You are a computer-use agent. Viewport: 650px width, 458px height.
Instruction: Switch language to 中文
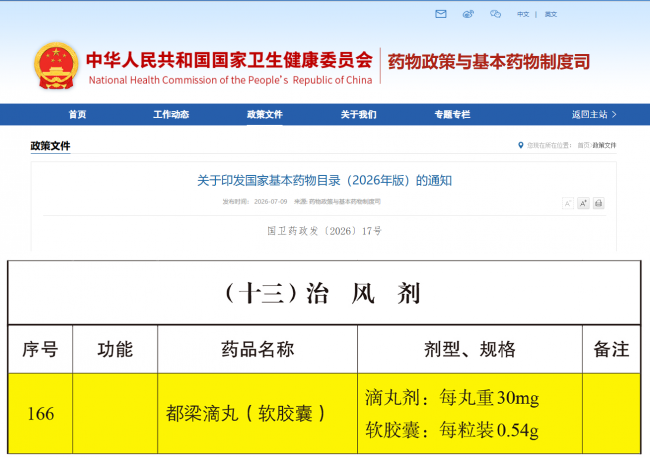coord(523,14)
